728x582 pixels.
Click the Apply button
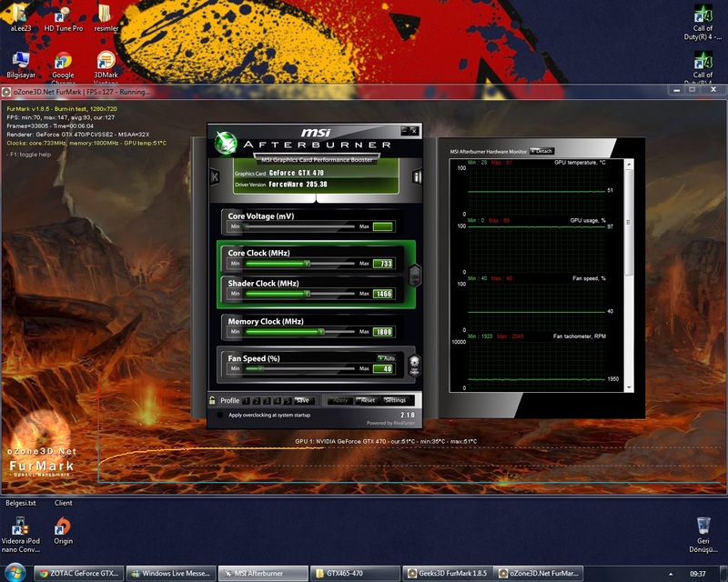[340, 400]
